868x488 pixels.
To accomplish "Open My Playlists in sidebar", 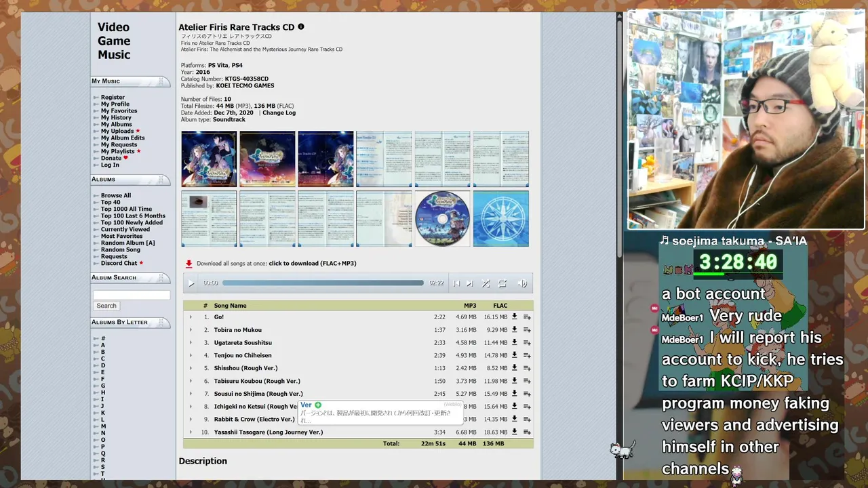I will click(x=118, y=152).
